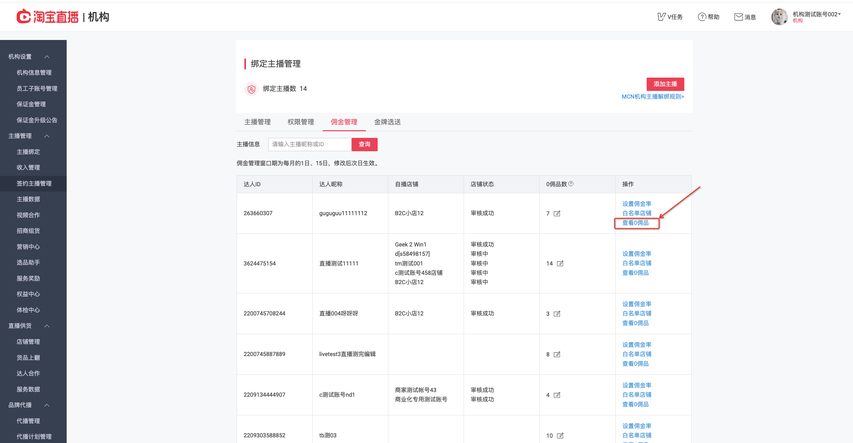
Task: Open 店铺管理 in the sidebar
Action: (28, 342)
